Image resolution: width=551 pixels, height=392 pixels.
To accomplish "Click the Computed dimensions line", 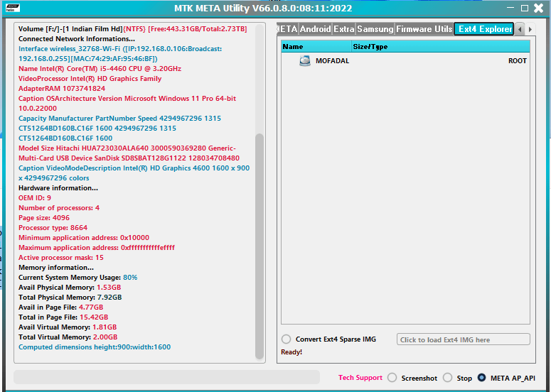I will [x=95, y=347].
